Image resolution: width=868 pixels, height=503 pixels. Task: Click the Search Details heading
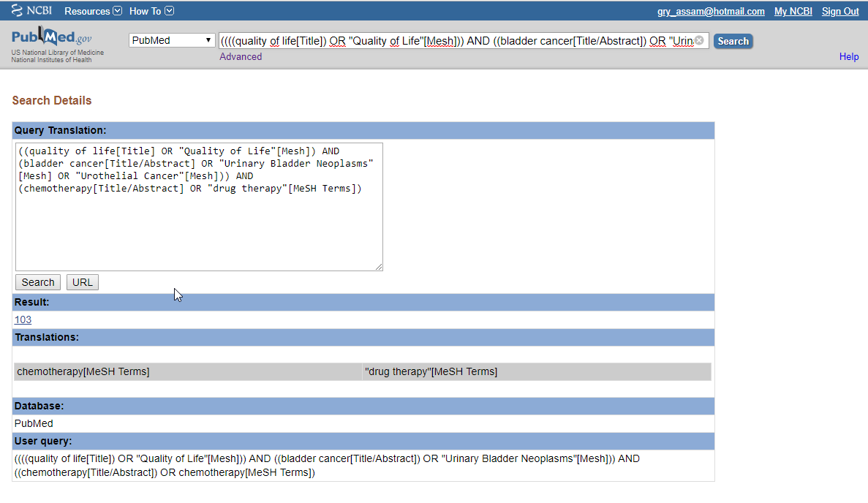pyautogui.click(x=51, y=101)
